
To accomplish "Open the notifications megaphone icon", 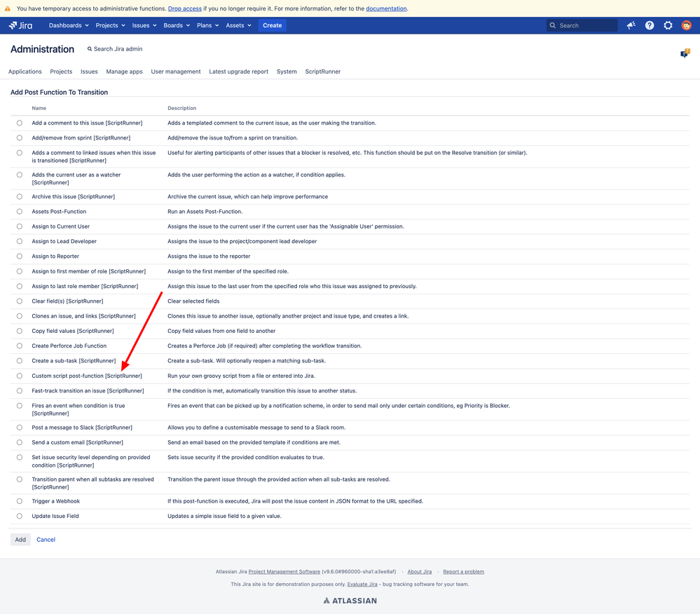I will (631, 25).
